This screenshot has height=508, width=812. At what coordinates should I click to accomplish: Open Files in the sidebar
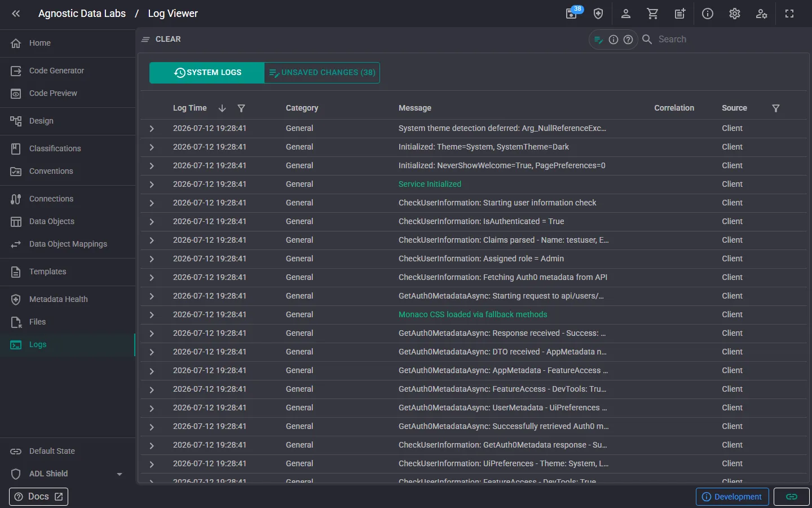pos(68,322)
